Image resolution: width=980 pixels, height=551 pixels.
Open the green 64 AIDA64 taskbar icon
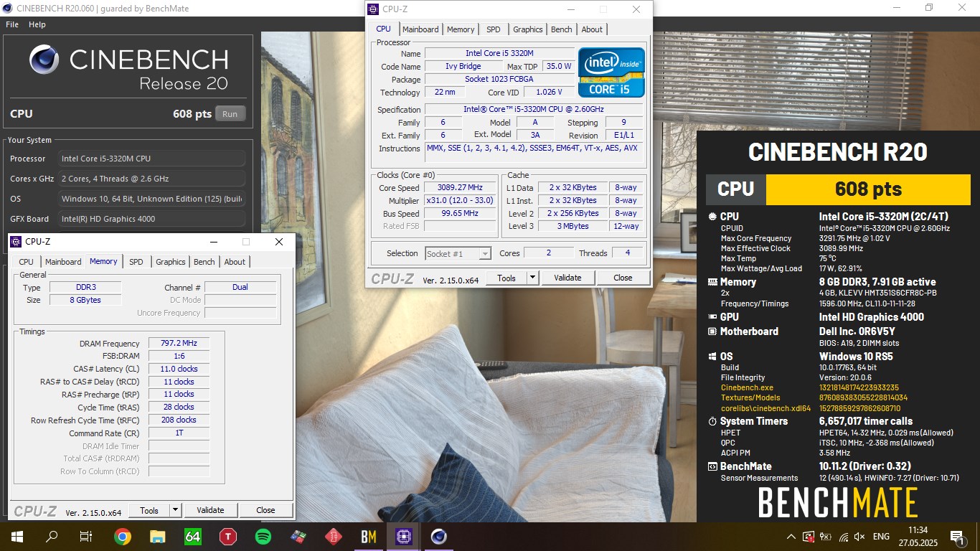point(193,536)
